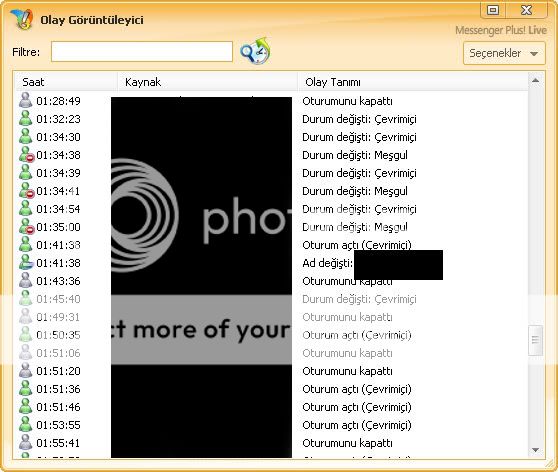558x472 pixels.
Task: Click the offline user icon at 01:55:41
Action: tap(25, 442)
